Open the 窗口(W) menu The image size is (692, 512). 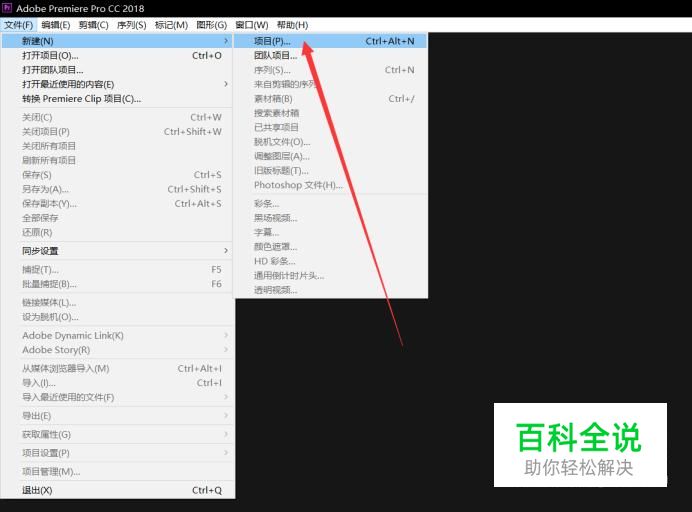[252, 25]
